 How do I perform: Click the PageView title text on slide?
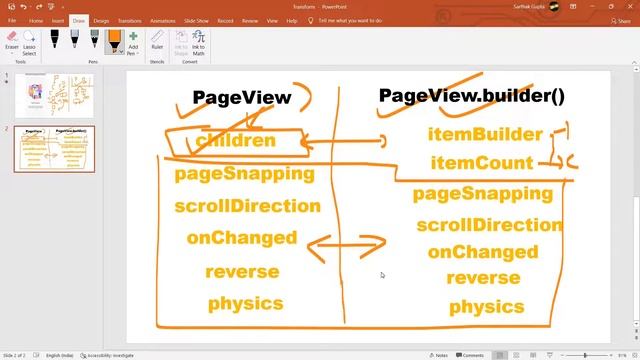pos(242,98)
